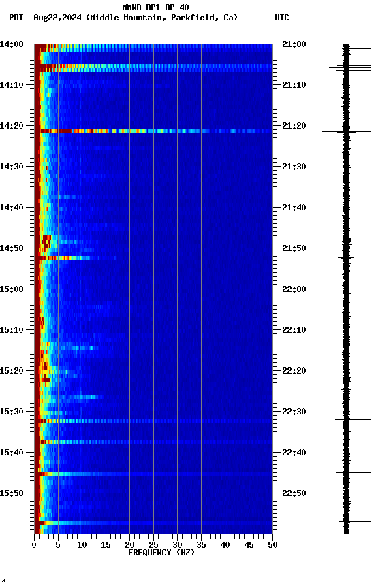Click the spectrogram band near 15:37 PDT
This screenshot has height=588, width=376.
tap(153, 442)
